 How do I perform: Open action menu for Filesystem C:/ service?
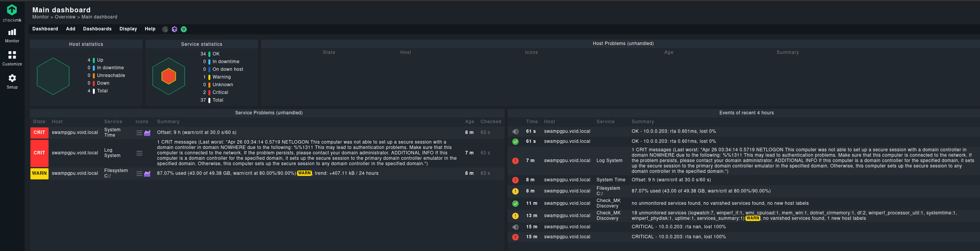coord(139,174)
